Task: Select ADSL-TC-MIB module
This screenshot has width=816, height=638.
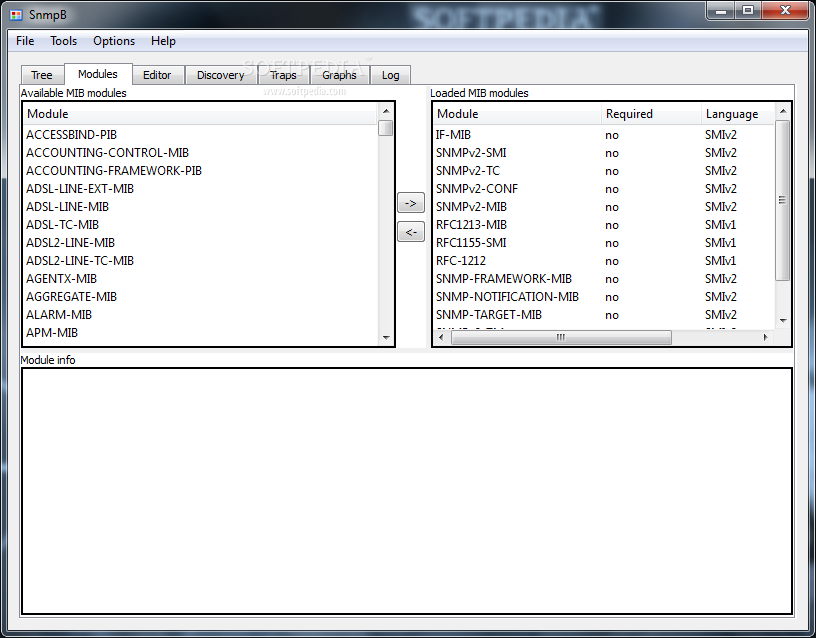Action: click(62, 225)
